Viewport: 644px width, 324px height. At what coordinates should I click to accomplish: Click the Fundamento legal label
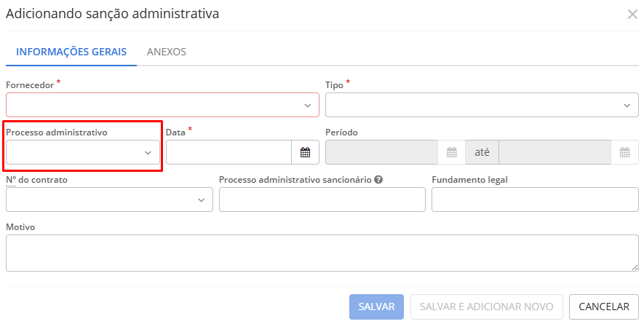pos(469,180)
